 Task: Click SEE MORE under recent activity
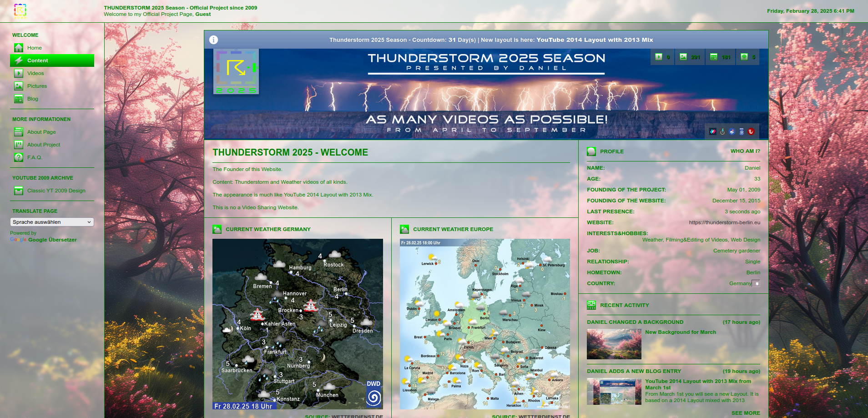(745, 413)
